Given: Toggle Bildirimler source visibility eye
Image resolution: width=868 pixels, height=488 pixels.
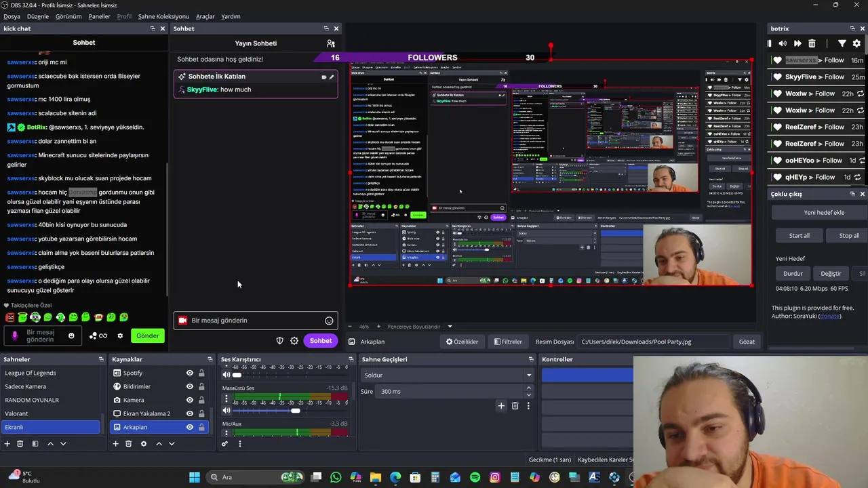Looking at the screenshot, I should pyautogui.click(x=190, y=386).
